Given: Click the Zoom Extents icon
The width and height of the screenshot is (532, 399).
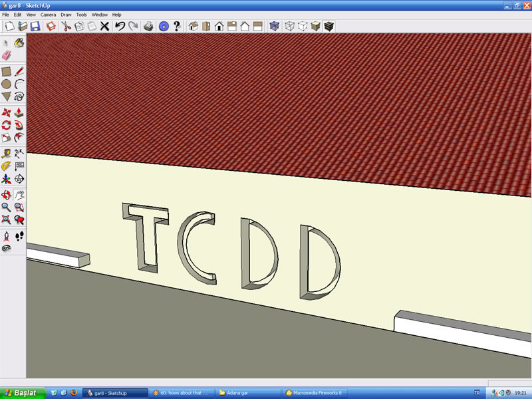Looking at the screenshot, I should (6, 220).
